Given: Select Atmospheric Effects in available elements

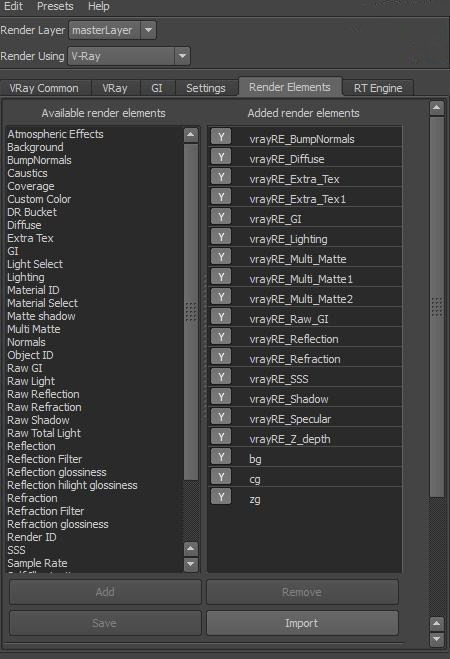Looking at the screenshot, I should tap(55, 134).
